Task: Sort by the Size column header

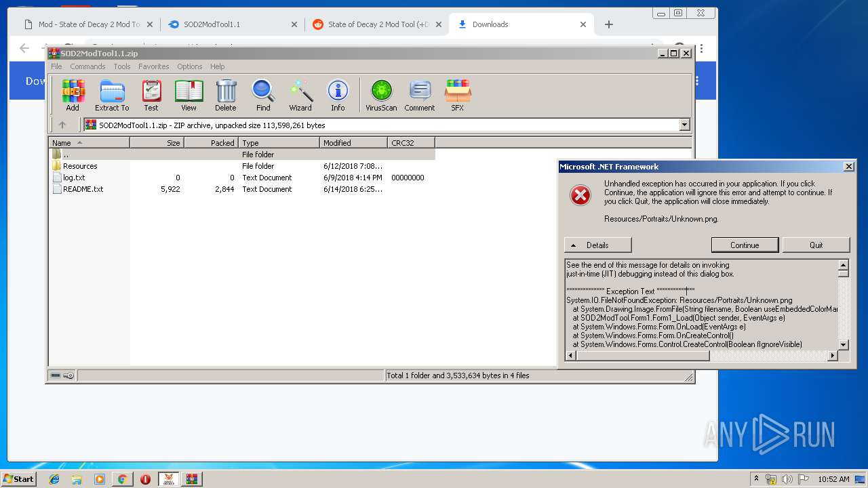Action: point(157,142)
